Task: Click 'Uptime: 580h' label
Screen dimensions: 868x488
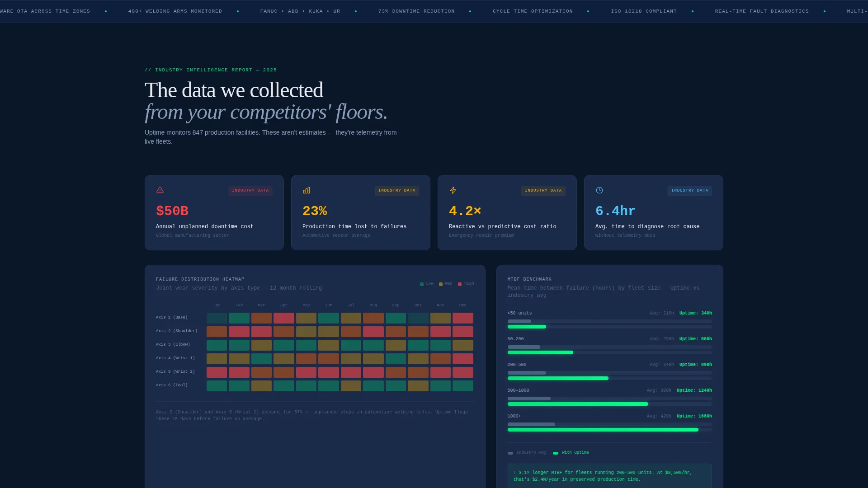Action: 696,339
